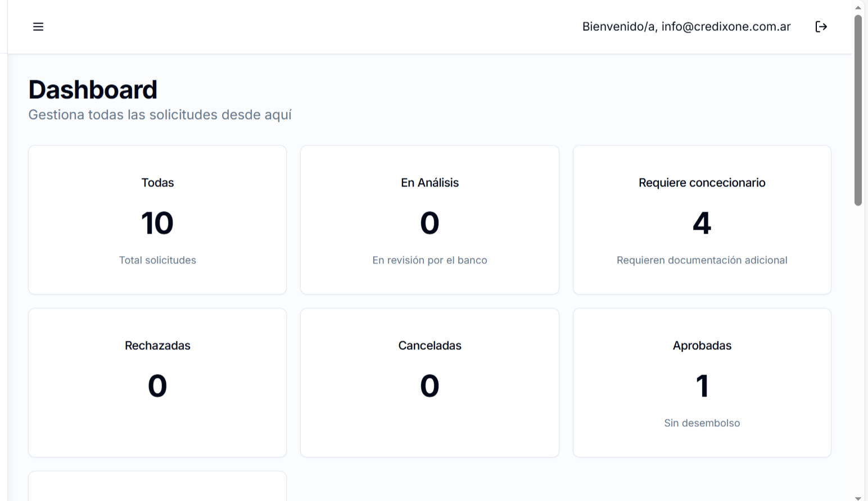Click the number 4 in Requiere concecionario
This screenshot has height=501, width=868.
click(702, 223)
